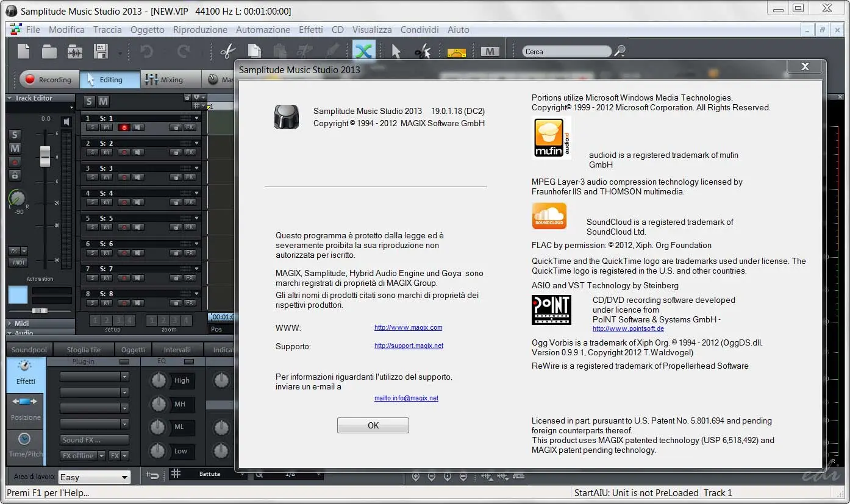Solo track 8 with its S button

(91, 303)
